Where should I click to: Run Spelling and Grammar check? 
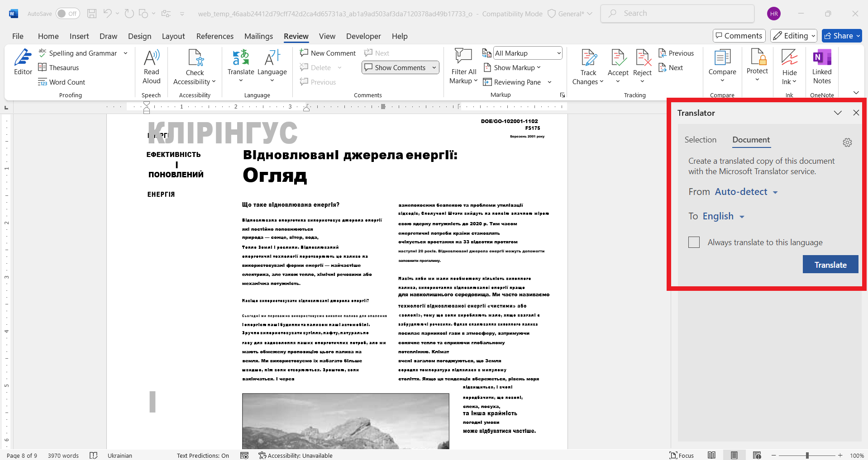(x=77, y=53)
